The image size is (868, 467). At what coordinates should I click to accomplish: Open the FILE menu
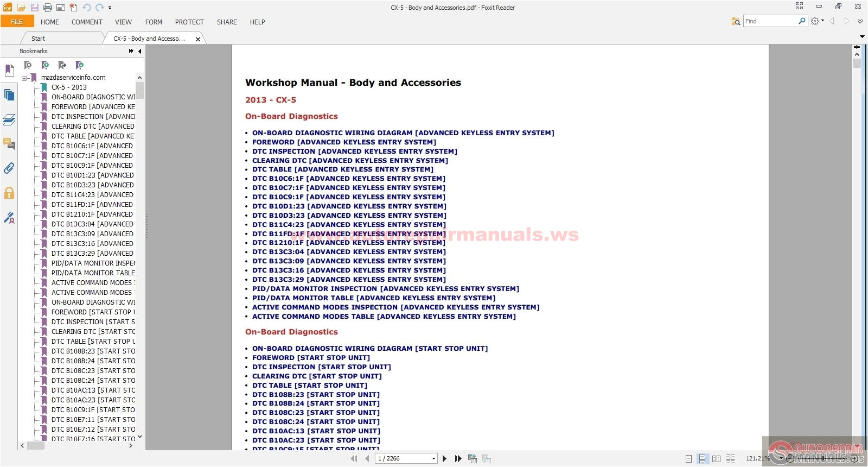[17, 22]
